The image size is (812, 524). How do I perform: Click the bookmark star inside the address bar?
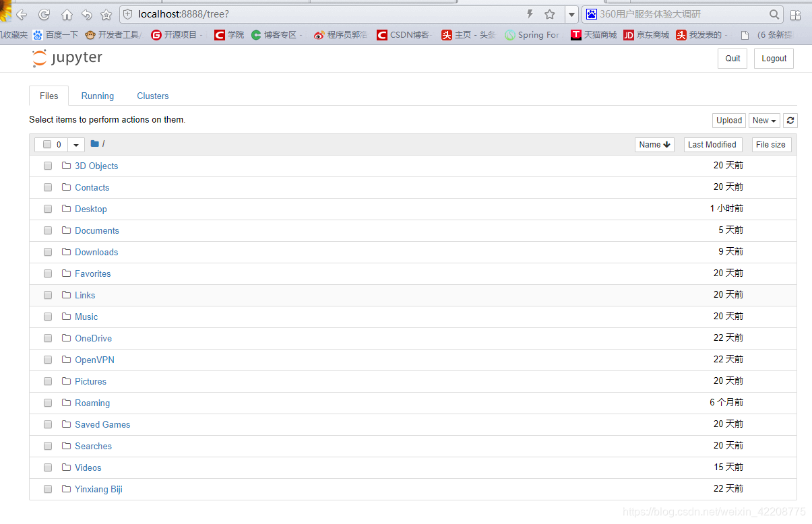(550, 14)
